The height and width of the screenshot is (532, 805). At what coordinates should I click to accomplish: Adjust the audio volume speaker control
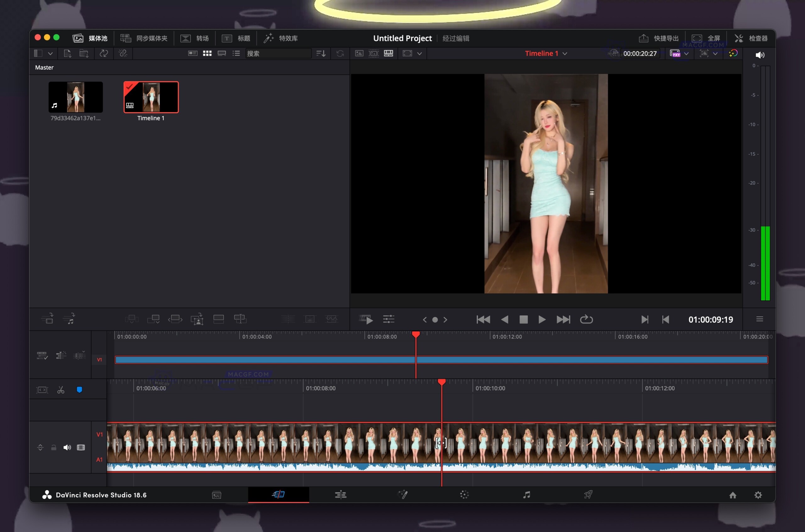pyautogui.click(x=760, y=55)
